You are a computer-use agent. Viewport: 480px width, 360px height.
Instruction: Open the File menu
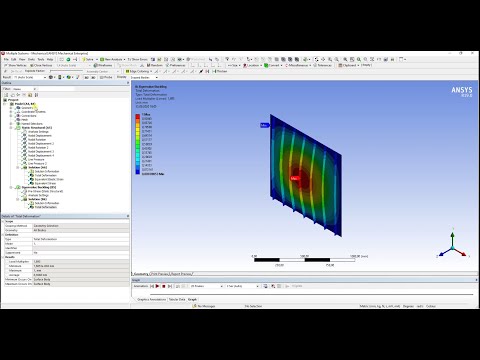(x=6, y=59)
